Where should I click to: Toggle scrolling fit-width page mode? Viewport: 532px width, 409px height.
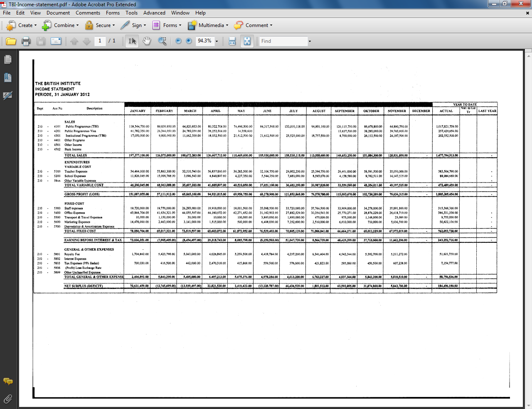point(232,41)
